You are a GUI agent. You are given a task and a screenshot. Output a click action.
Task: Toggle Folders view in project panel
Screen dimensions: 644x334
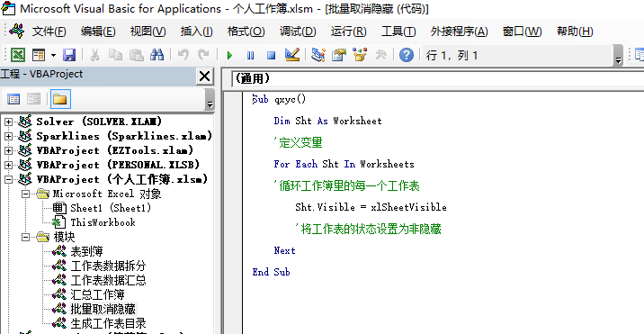pos(60,99)
